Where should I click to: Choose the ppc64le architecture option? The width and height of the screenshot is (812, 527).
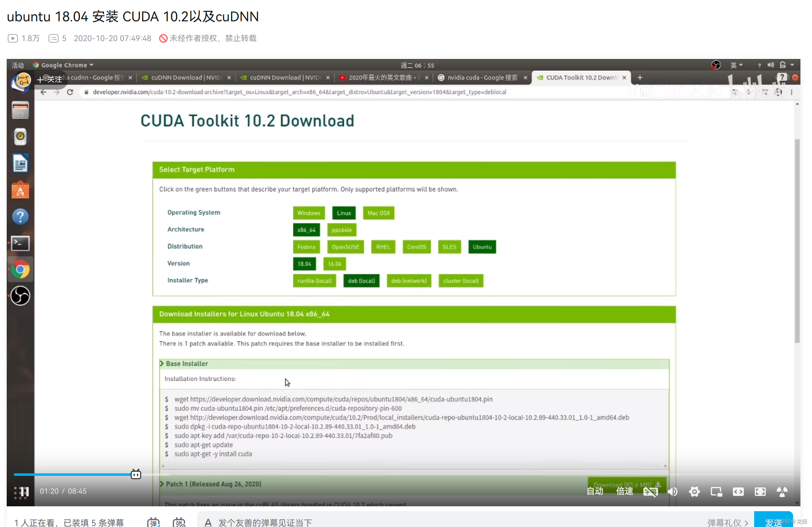pyautogui.click(x=342, y=230)
